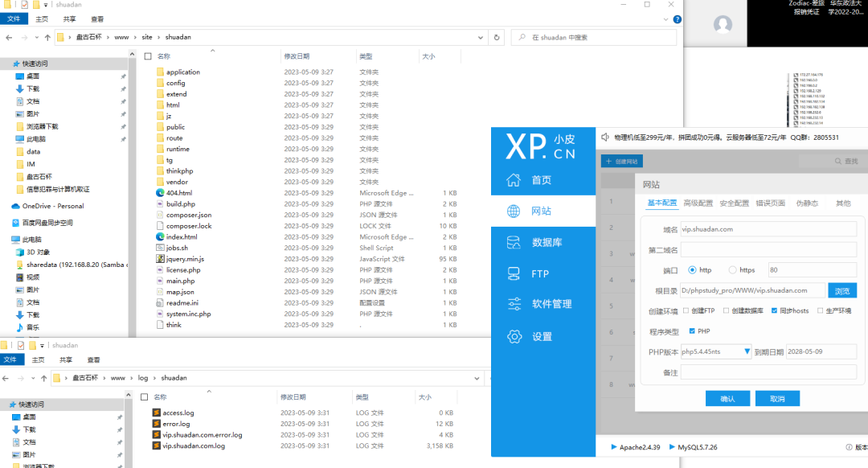Select the application folder icon
Screen dimensions: 868x468
click(x=160, y=72)
